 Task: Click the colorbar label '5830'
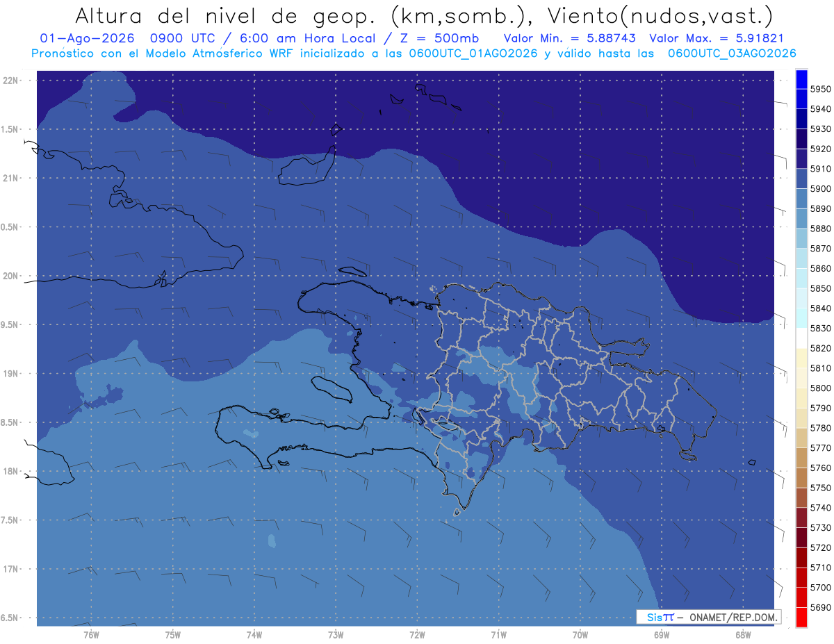pyautogui.click(x=820, y=329)
